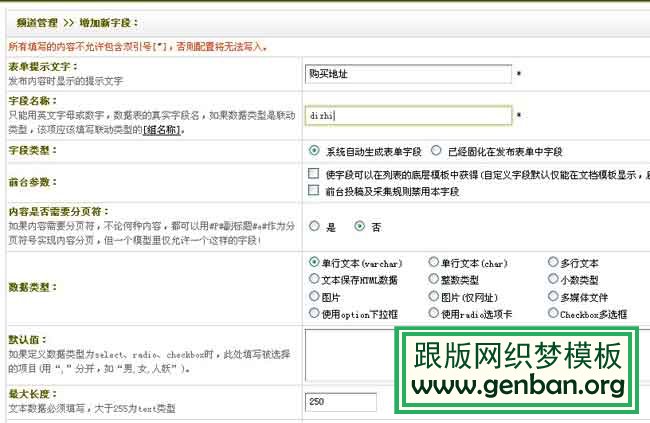Click the 表单提示文字 input with 购买地址
This screenshot has height=423, width=650.
pos(408,74)
